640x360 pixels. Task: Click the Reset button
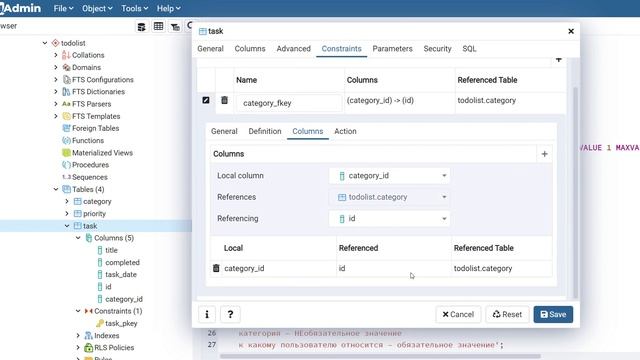[x=507, y=314]
